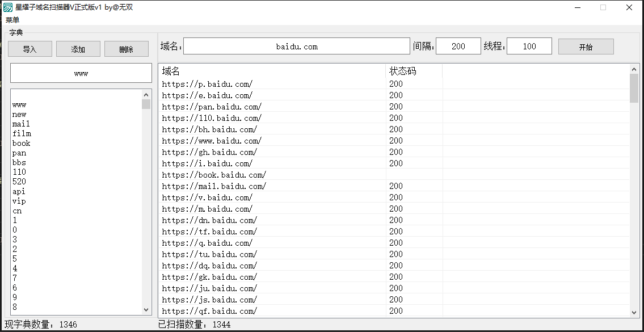Click the results table scroll down arrow

click(634, 312)
